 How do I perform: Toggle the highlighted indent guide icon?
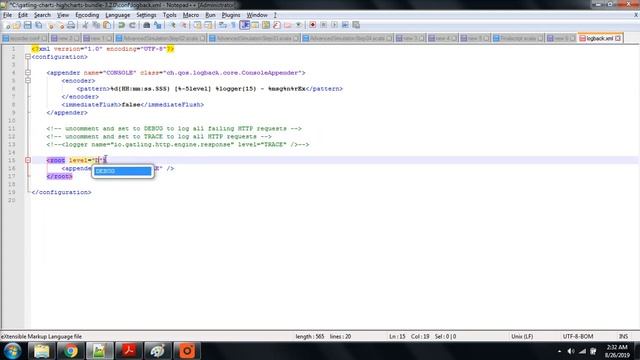pos(244,25)
